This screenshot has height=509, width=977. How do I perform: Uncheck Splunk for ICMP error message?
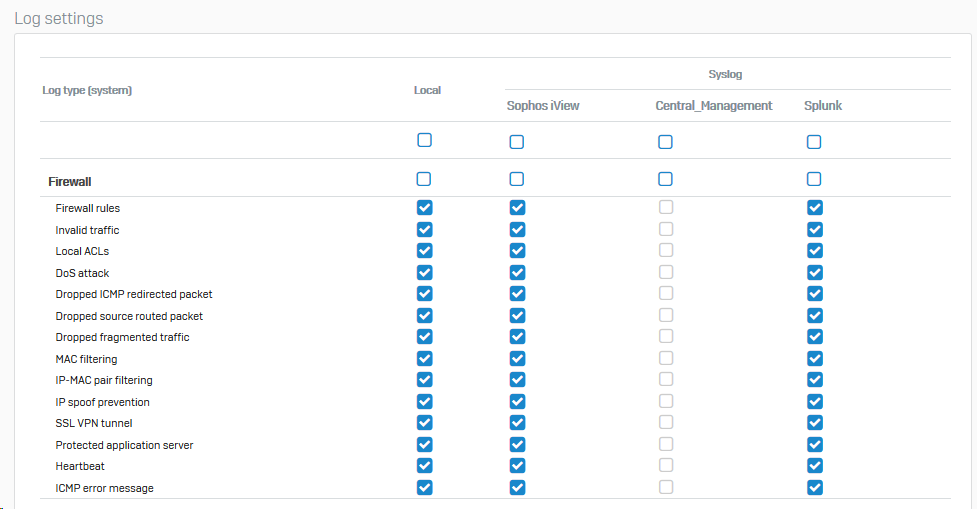tap(814, 487)
